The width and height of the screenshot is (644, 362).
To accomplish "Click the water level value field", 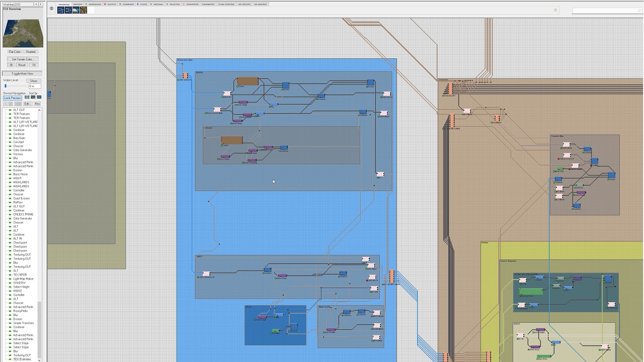I will tap(35, 86).
